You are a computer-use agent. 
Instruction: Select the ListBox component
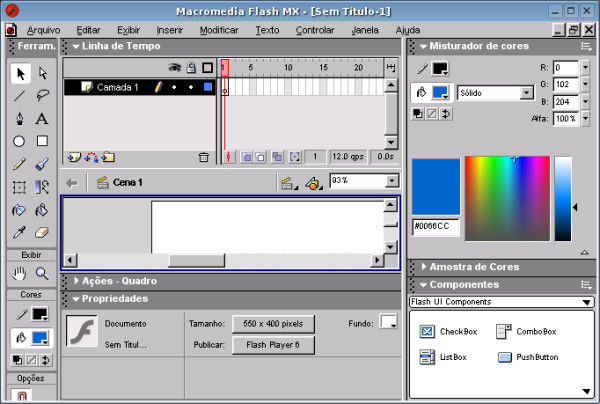click(443, 357)
